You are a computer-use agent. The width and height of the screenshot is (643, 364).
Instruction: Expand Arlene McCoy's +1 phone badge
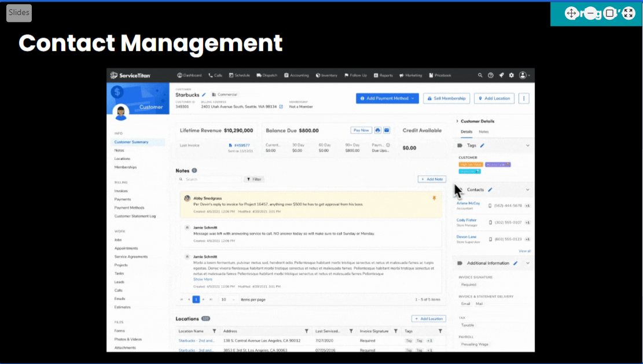tap(527, 206)
